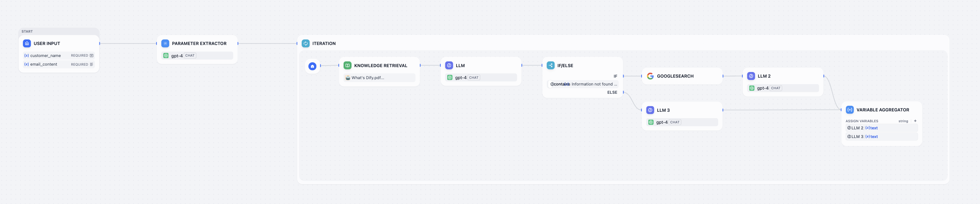Click the Google Search logo icon
The width and height of the screenshot is (980, 204).
coord(650,76)
